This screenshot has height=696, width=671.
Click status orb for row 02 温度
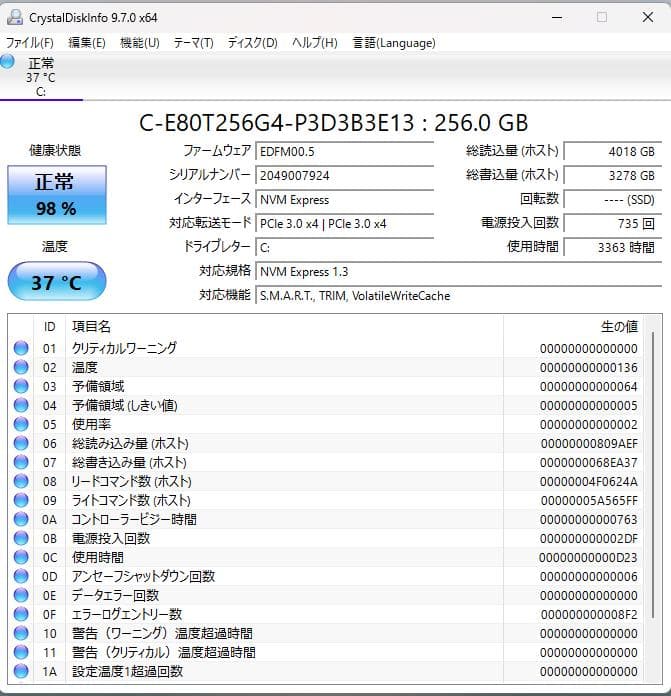[x=21, y=367]
